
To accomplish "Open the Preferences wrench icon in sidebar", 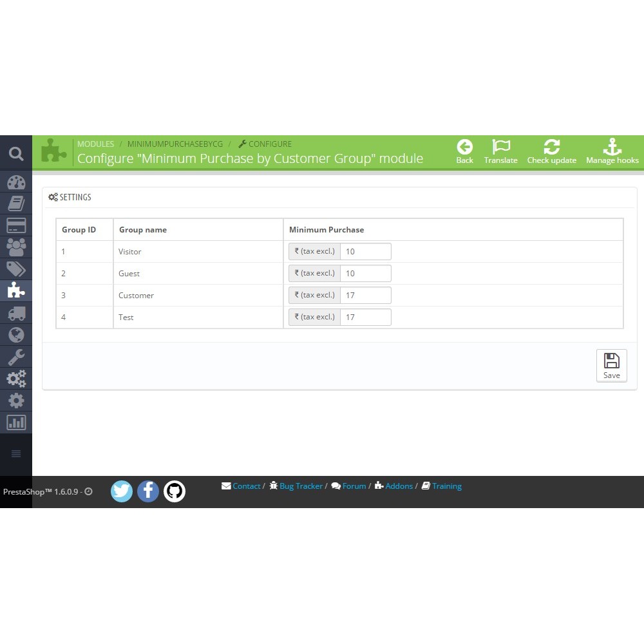I will [16, 357].
